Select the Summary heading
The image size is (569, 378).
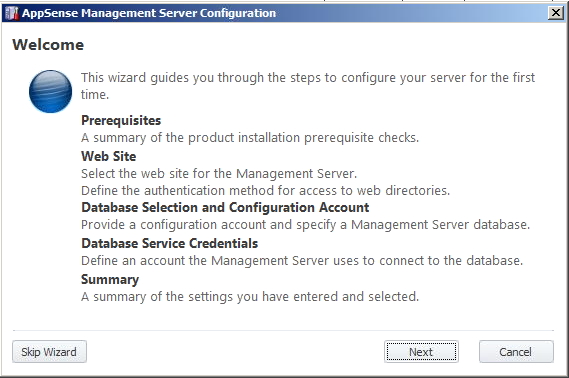coord(110,280)
